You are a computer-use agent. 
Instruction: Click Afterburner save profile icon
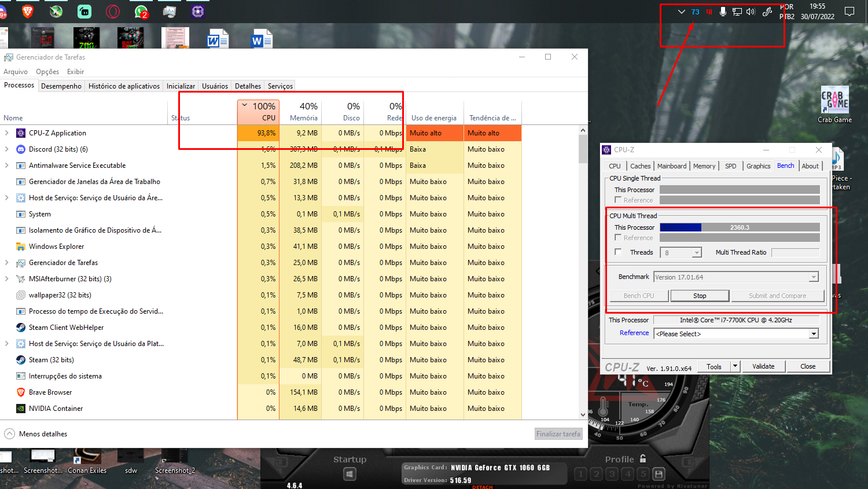(659, 475)
